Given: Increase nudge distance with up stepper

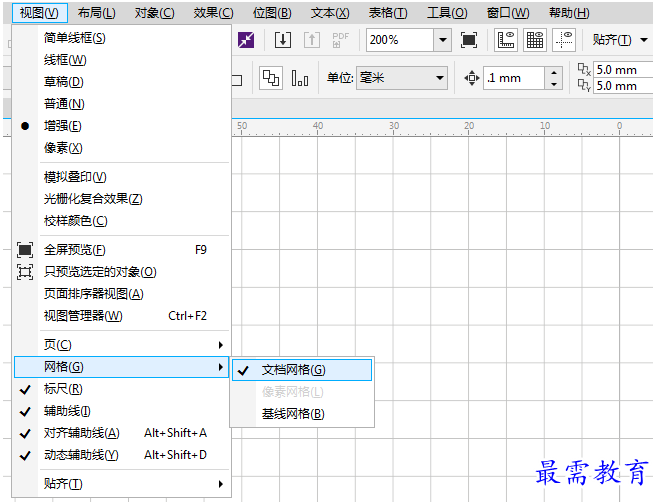Looking at the screenshot, I should coord(554,73).
